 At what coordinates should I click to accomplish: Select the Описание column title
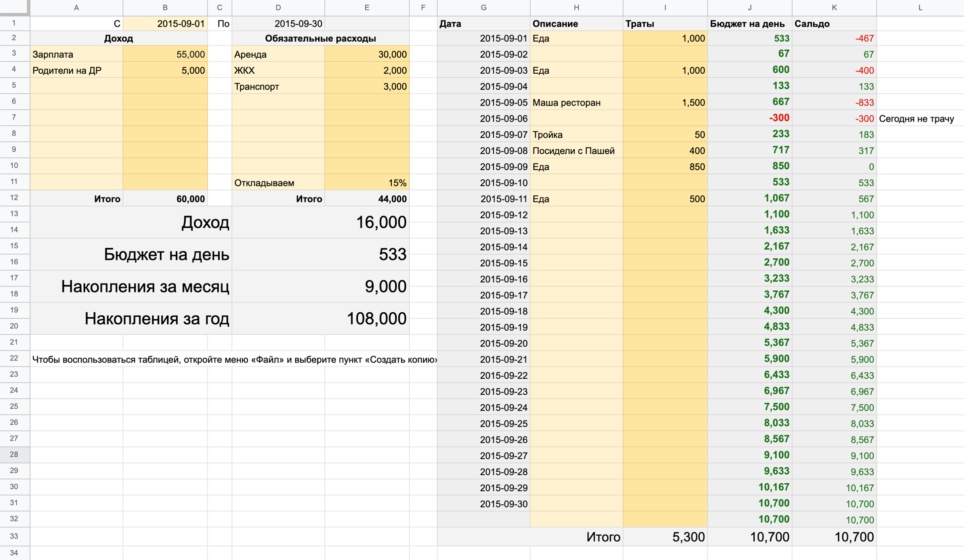pyautogui.click(x=576, y=24)
